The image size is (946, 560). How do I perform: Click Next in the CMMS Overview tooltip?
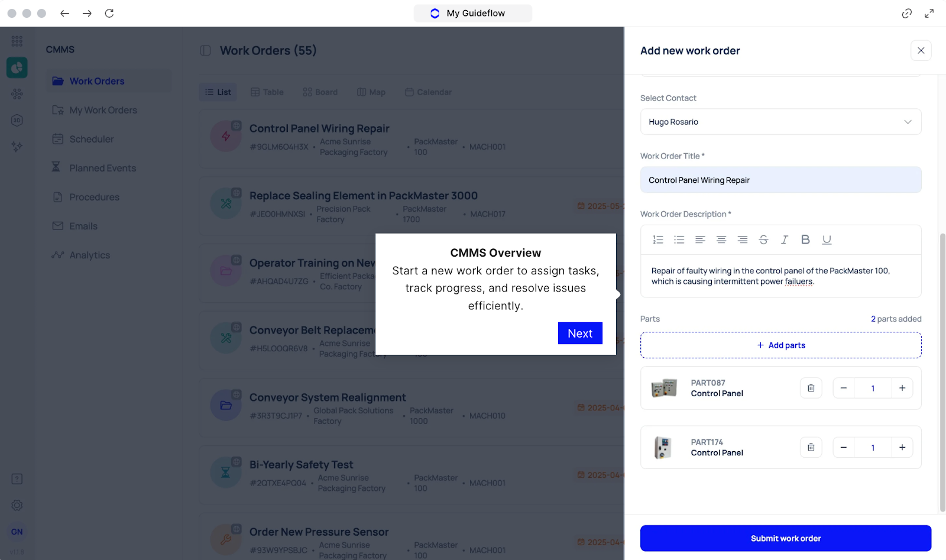(x=580, y=334)
